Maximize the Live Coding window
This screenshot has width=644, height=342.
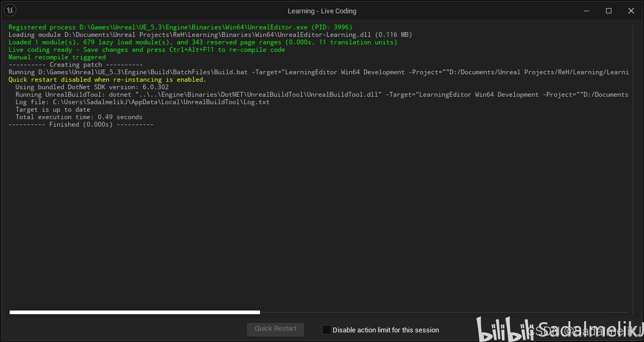[x=609, y=11]
